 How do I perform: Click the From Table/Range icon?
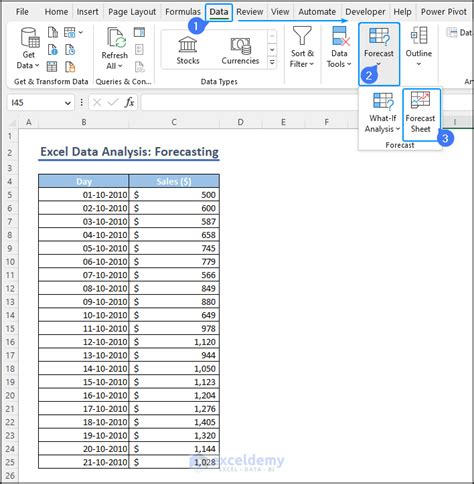(x=52, y=67)
